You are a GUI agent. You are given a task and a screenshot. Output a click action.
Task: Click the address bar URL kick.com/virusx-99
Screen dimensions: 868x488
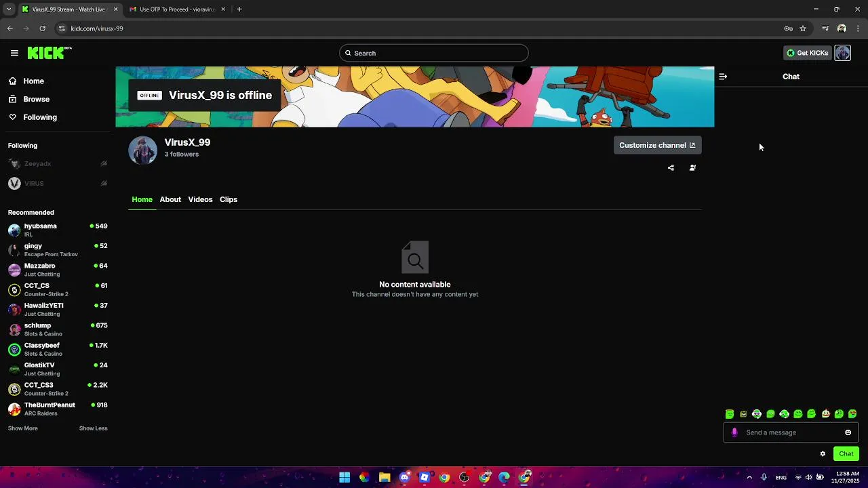(97, 28)
